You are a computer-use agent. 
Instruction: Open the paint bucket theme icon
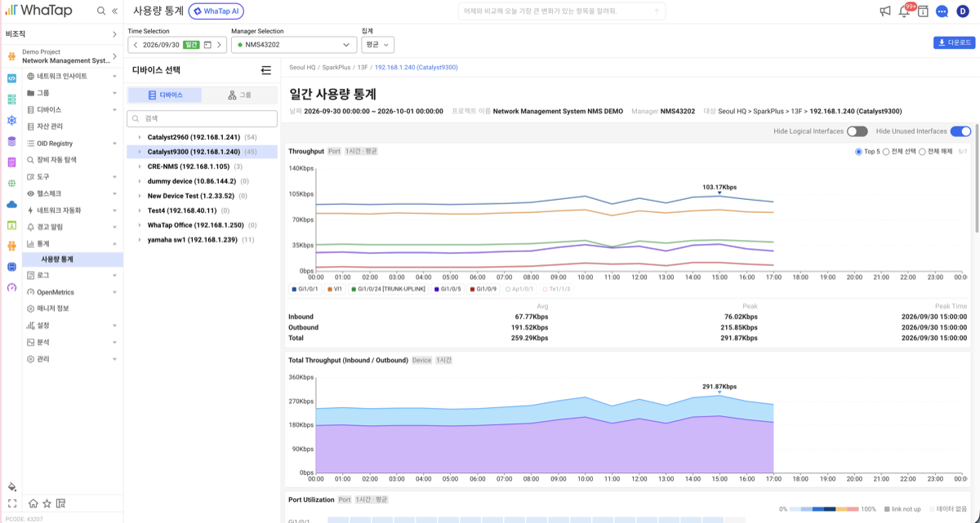pos(11,486)
